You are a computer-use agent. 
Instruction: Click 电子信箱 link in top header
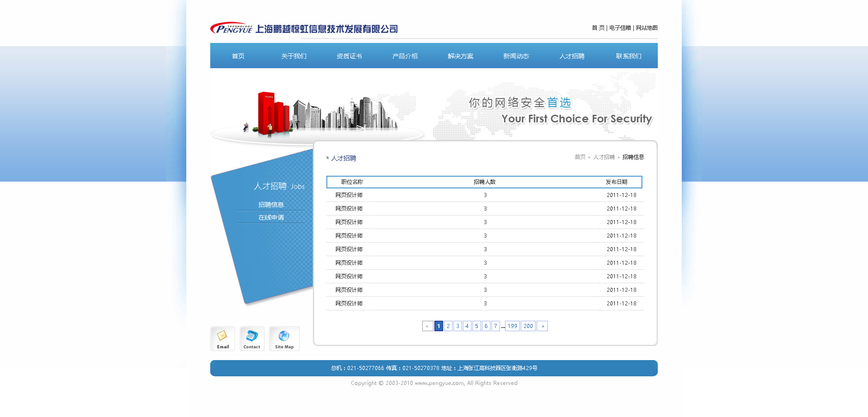tap(620, 28)
